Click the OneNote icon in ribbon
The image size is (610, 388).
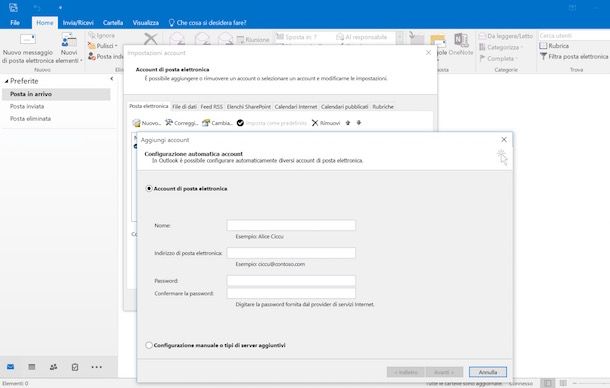pyautogui.click(x=461, y=40)
